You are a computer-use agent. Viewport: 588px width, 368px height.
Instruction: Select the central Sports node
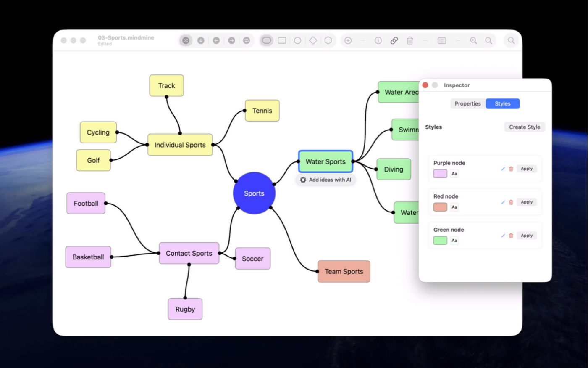tap(254, 193)
